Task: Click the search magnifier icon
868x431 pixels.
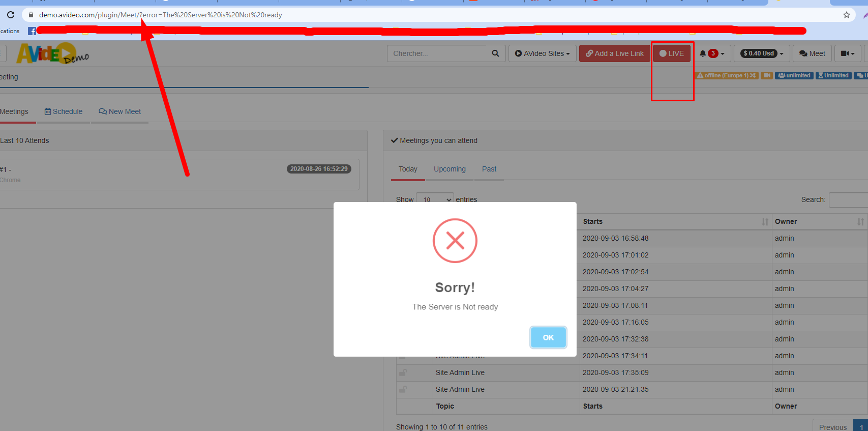Action: [495, 53]
